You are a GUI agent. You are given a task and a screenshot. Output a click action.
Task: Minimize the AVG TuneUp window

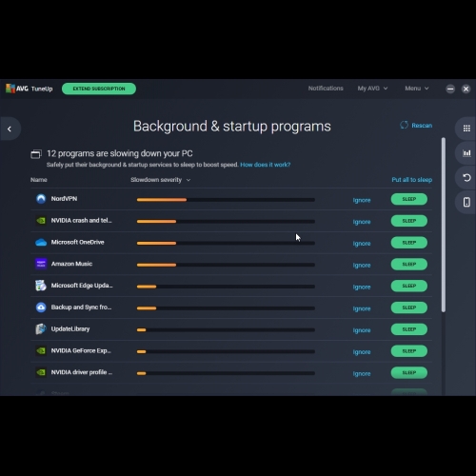pyautogui.click(x=450, y=89)
